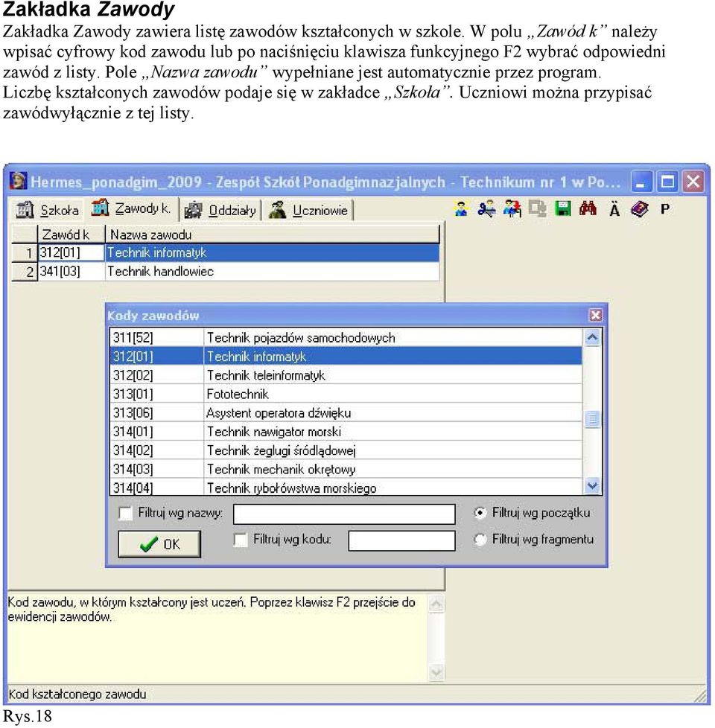Open search with the binoculars icon
715x728 pixels.
[x=588, y=209]
